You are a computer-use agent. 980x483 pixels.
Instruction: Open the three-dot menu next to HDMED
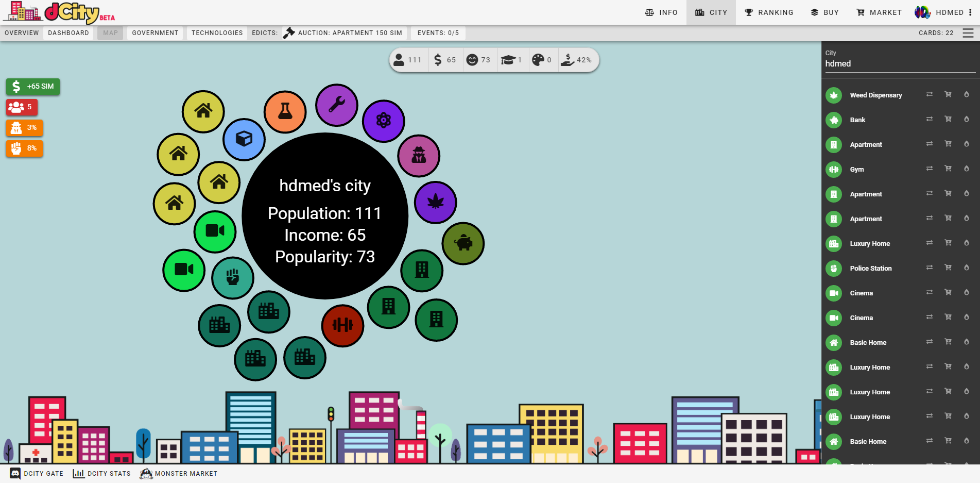(x=970, y=12)
